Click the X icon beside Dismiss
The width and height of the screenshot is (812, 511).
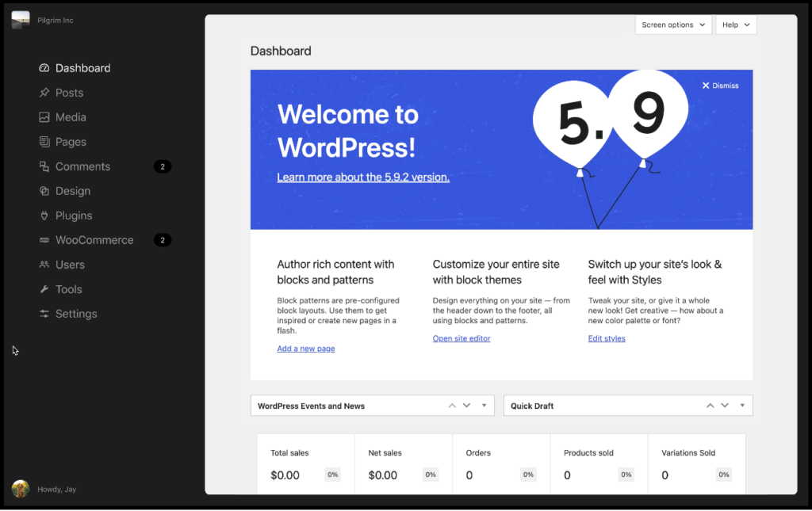(705, 86)
